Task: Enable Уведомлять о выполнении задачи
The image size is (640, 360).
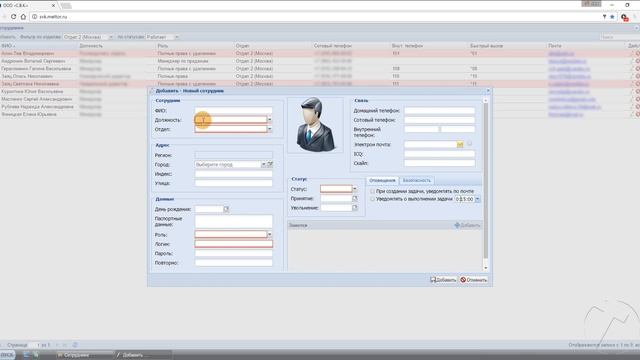Action: pyautogui.click(x=372, y=199)
